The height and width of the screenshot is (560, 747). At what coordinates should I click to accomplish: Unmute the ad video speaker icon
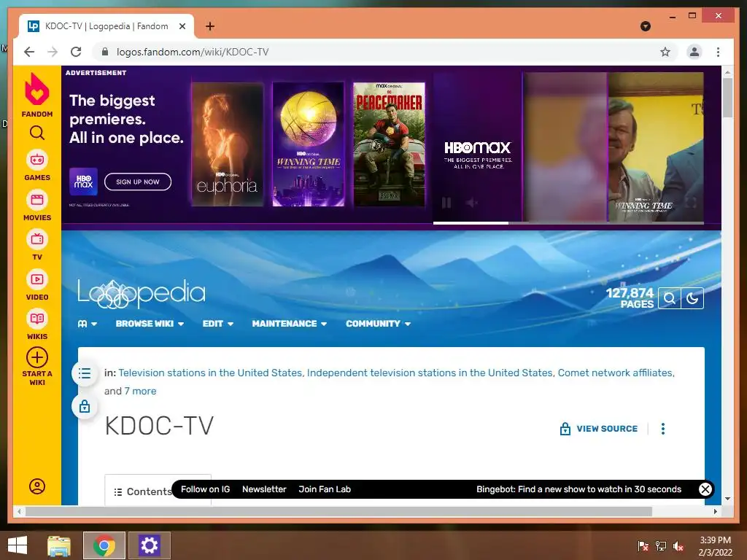(472, 203)
